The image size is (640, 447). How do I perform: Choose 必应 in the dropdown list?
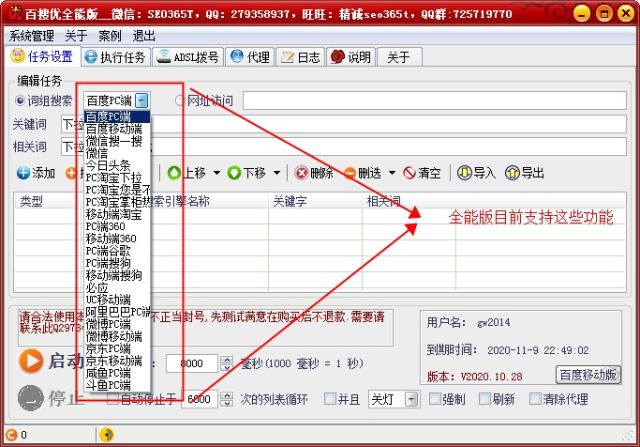click(117, 288)
